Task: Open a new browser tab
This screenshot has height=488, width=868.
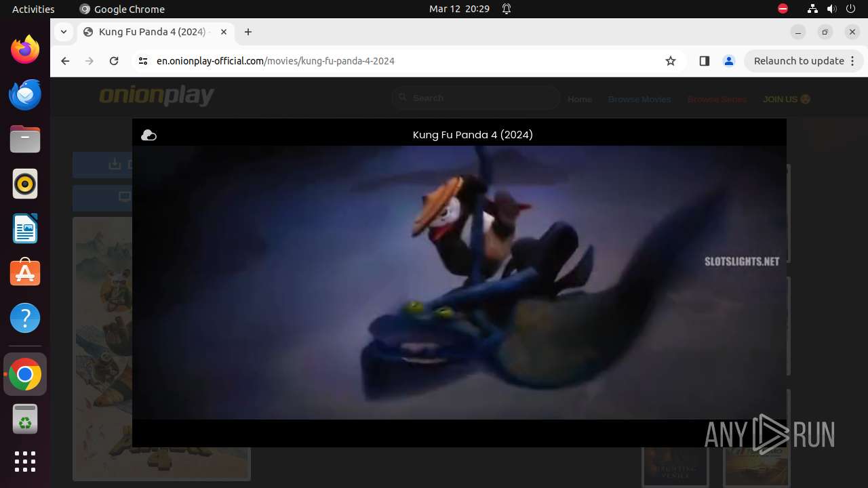Action: (248, 32)
